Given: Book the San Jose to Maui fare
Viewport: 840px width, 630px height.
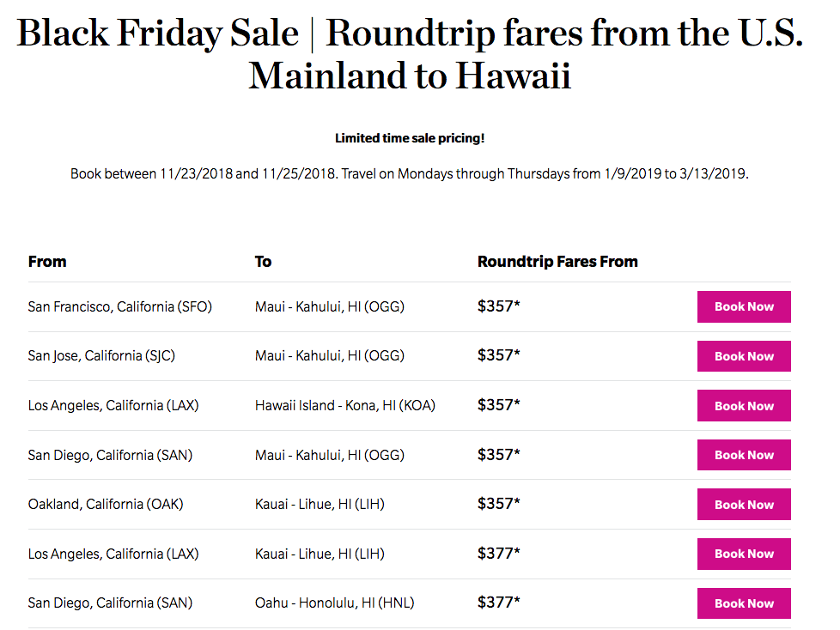Looking at the screenshot, I should 743,356.
